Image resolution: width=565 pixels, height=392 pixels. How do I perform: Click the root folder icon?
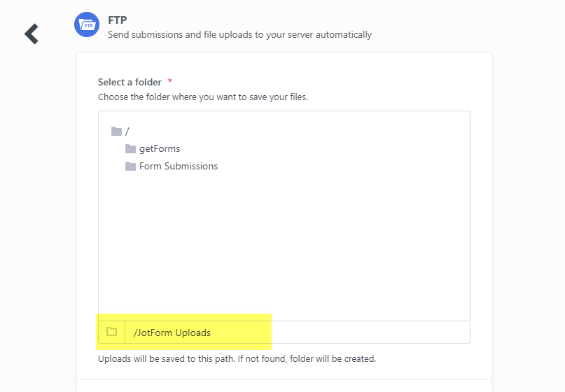click(116, 132)
